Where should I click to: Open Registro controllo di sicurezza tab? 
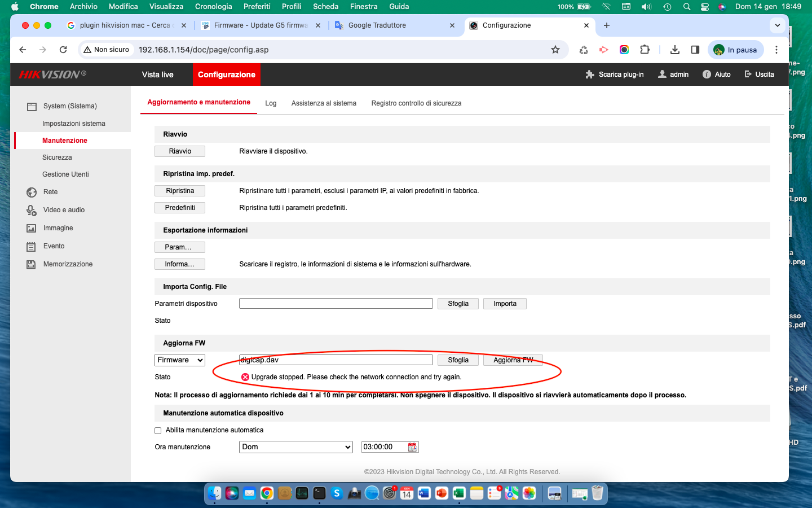416,103
